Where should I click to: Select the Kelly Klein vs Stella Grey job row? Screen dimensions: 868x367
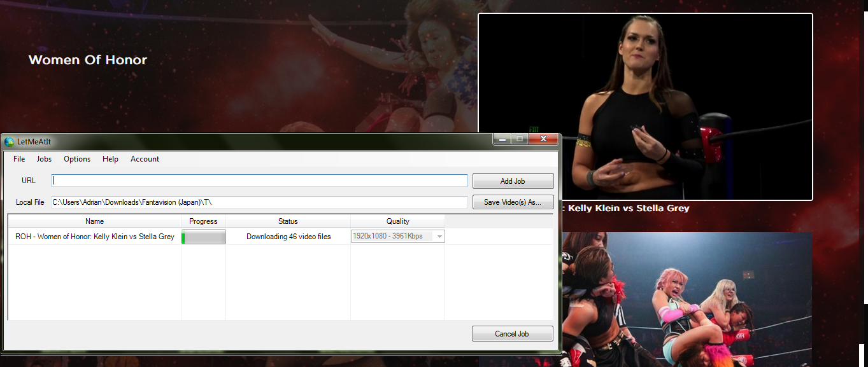[x=94, y=237]
